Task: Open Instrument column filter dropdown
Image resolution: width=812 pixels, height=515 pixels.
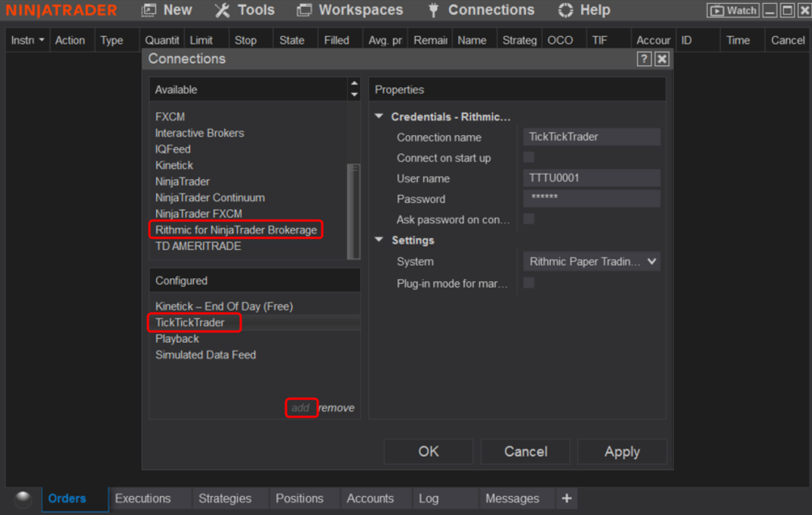Action: click(x=42, y=40)
